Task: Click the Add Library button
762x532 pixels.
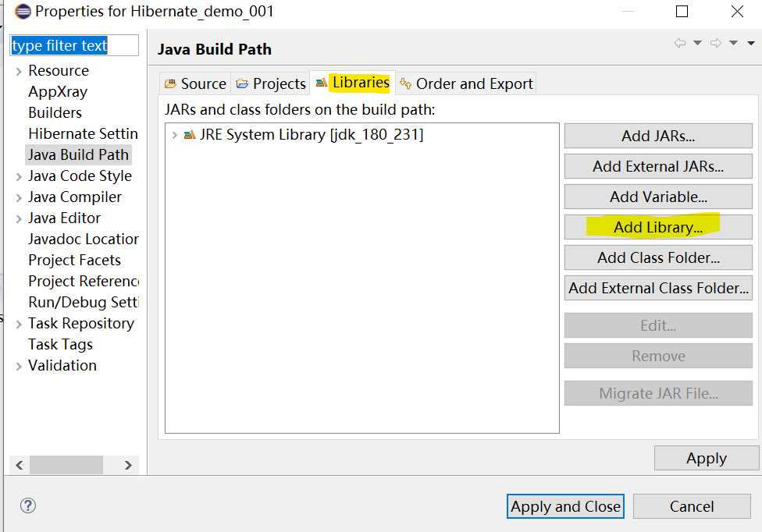Action: (658, 227)
